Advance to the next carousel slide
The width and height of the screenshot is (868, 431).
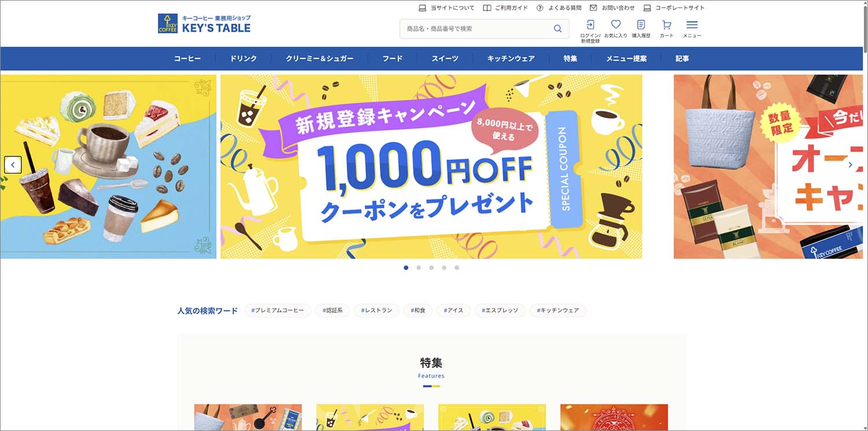pos(850,165)
